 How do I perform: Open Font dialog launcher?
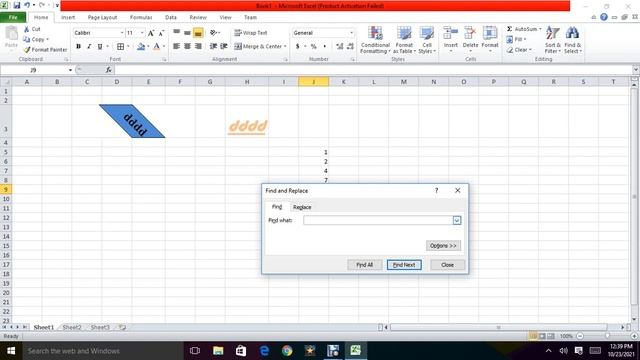pos(164,60)
